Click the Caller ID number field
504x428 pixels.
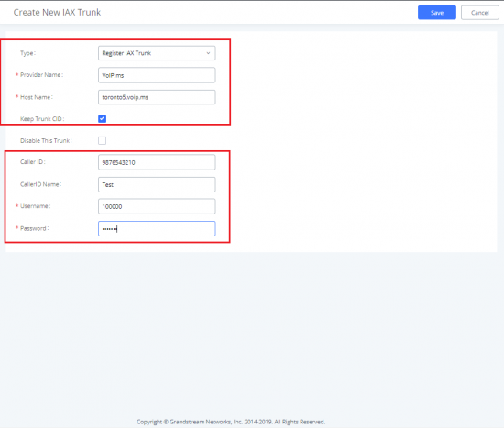point(157,162)
